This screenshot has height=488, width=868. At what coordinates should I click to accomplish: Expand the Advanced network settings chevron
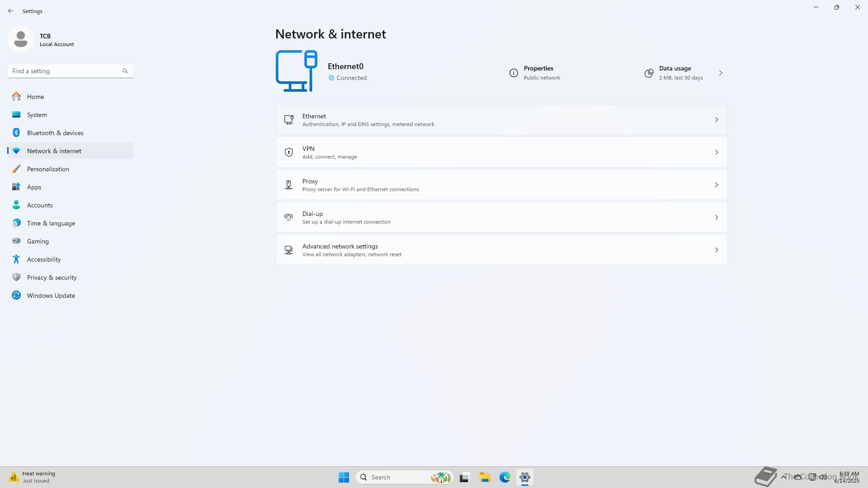click(716, 250)
